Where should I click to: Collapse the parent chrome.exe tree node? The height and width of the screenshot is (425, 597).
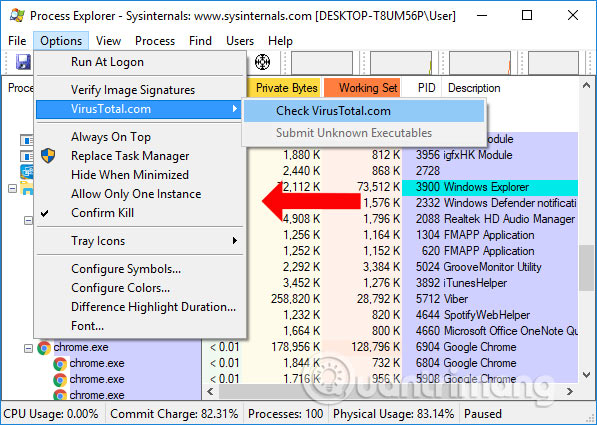29,348
